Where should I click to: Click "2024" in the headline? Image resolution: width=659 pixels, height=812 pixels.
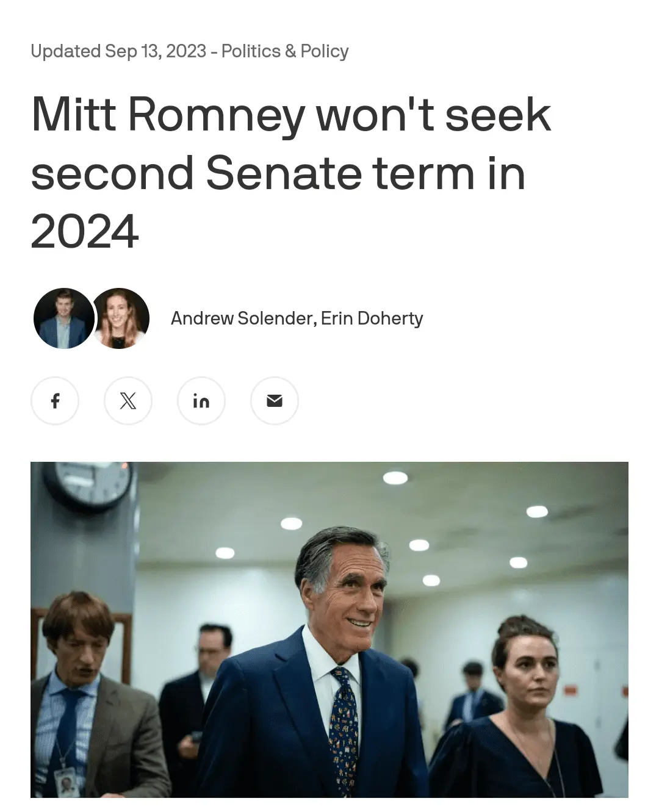click(x=85, y=232)
